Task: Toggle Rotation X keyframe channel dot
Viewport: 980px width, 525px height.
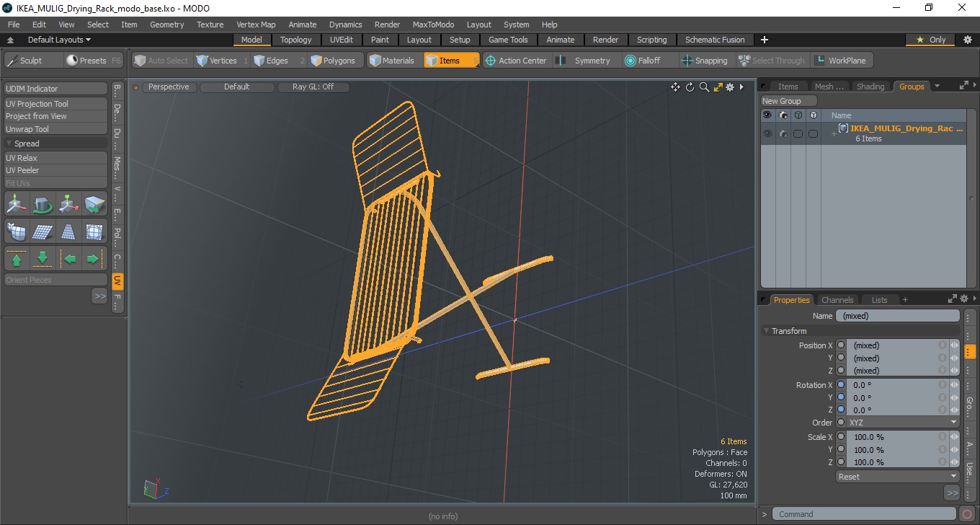Action: [x=840, y=384]
